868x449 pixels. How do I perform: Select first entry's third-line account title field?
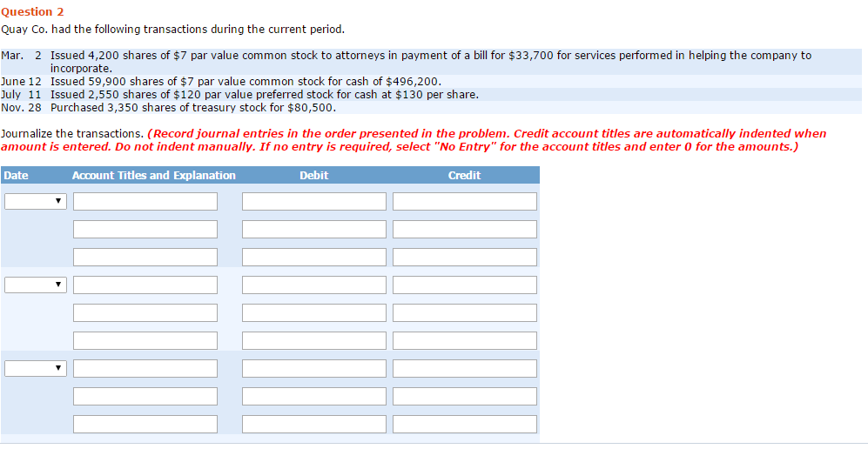pos(145,257)
